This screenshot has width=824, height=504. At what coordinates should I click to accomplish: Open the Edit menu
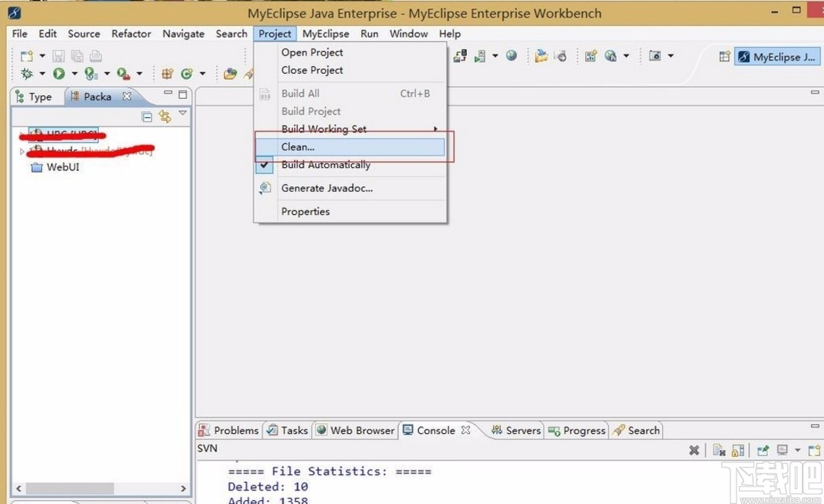47,33
